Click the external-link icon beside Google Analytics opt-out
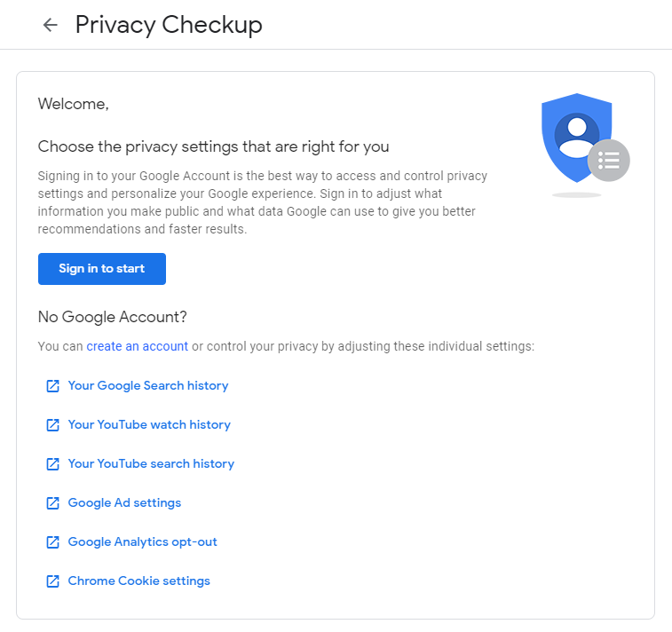672x632 pixels. tap(52, 542)
